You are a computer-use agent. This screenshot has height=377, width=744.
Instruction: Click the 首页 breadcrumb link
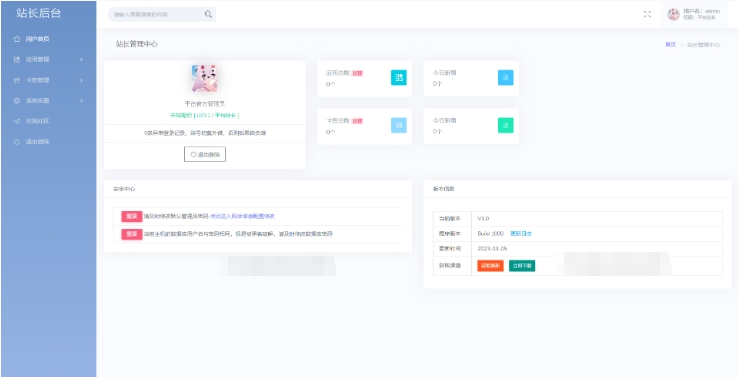[670, 44]
